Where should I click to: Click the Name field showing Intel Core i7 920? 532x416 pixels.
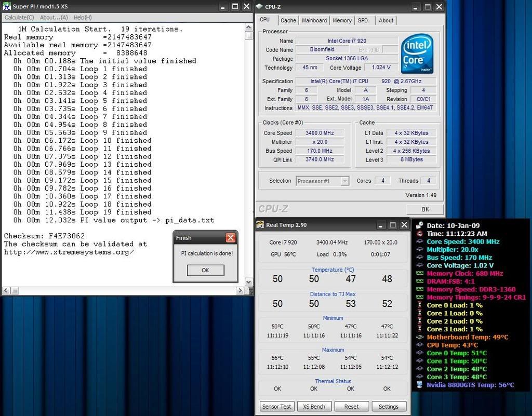[x=347, y=41]
